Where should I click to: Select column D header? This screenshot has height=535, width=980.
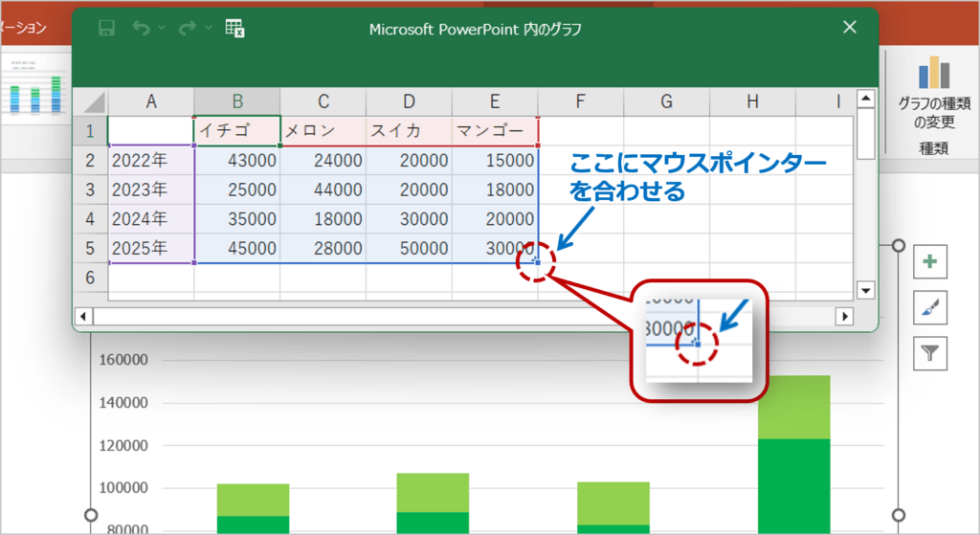(x=409, y=101)
